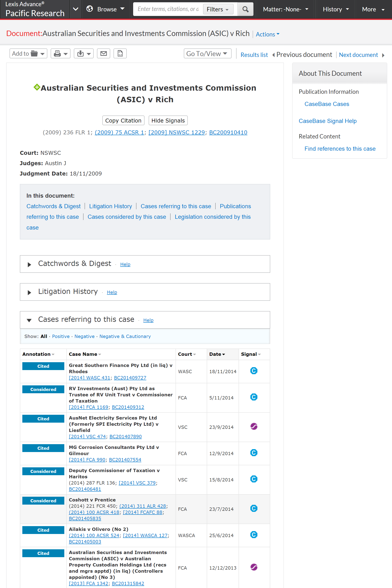
Task: Click the signal icon for RV Investments row
Action: coord(254,397)
